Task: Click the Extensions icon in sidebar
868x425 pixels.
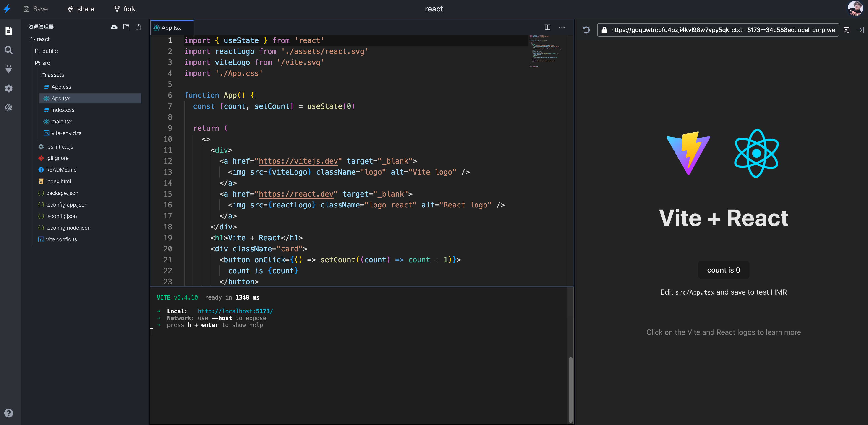Action: coord(8,69)
